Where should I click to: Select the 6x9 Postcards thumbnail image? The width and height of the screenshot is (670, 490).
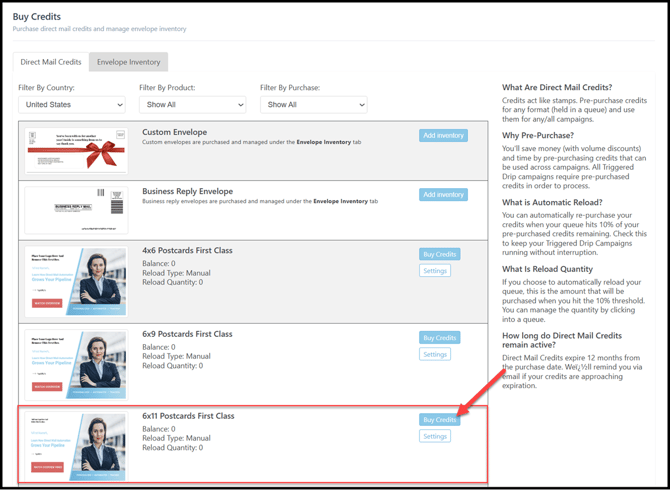click(76, 365)
